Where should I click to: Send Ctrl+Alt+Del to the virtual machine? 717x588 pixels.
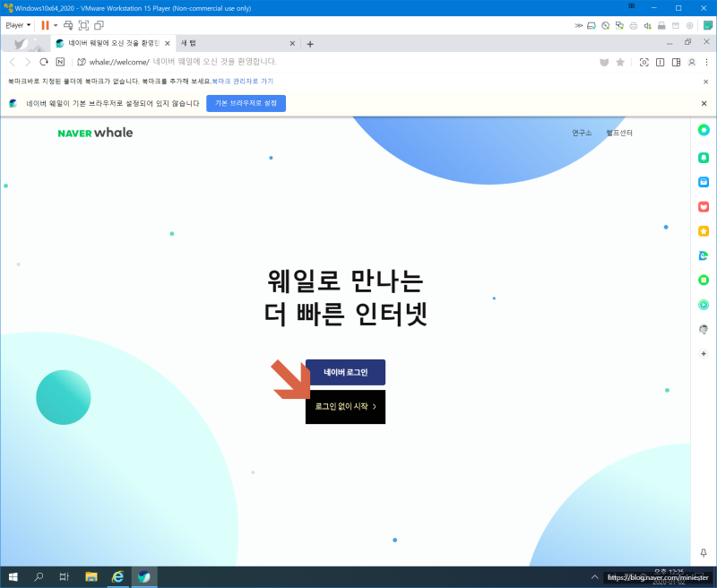point(68,25)
